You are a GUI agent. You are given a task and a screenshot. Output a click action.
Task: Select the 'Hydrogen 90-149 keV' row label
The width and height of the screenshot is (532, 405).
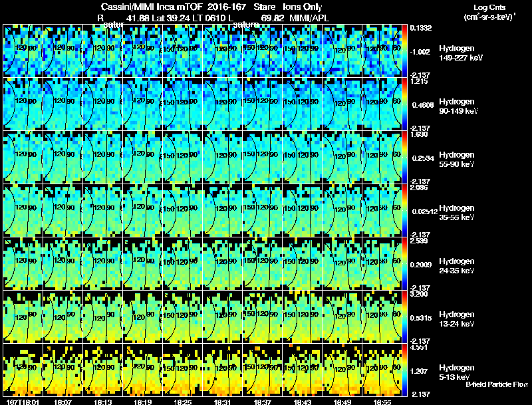click(x=459, y=106)
